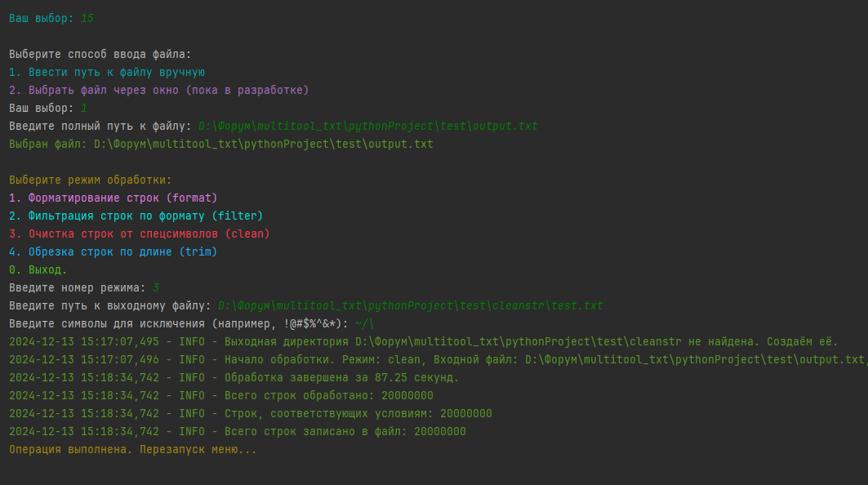The image size is (868, 485).
Task: Select option "Выбрать файл через окно"
Action: 159,90
